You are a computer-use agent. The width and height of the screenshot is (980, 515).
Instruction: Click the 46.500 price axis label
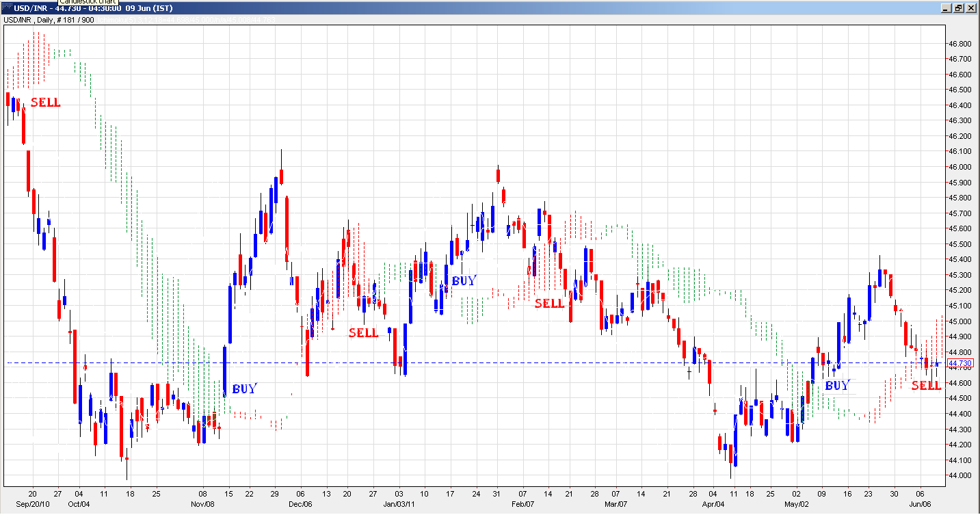[x=960, y=90]
